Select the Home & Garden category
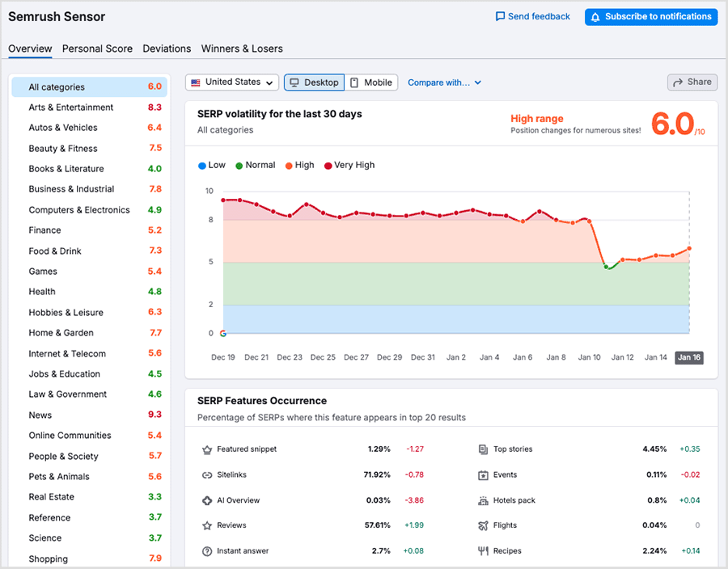 click(89, 333)
